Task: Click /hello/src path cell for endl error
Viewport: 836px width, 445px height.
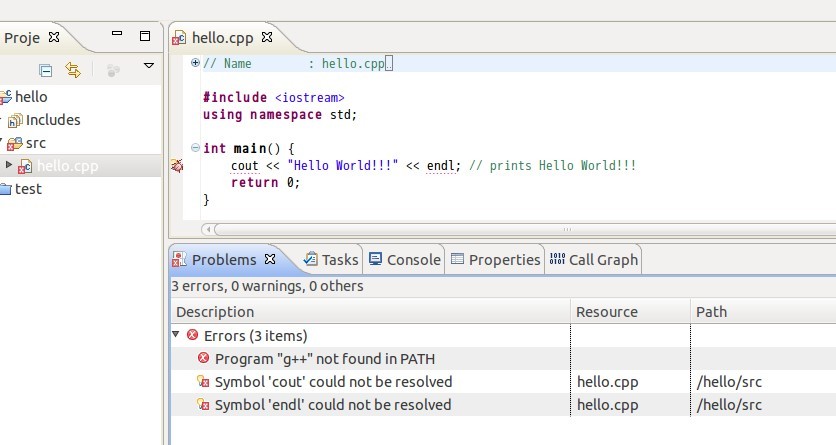Action: pyautogui.click(x=729, y=405)
